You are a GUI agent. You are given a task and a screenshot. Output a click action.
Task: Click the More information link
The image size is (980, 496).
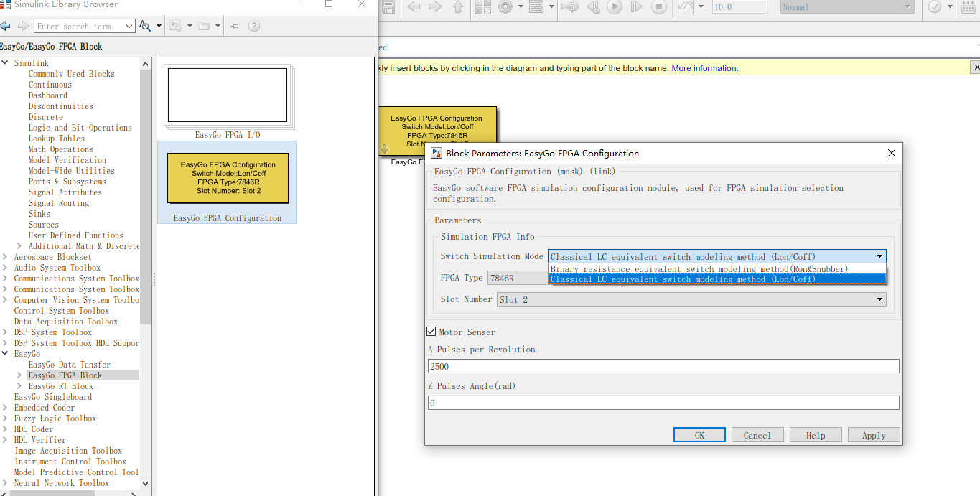pyautogui.click(x=704, y=69)
